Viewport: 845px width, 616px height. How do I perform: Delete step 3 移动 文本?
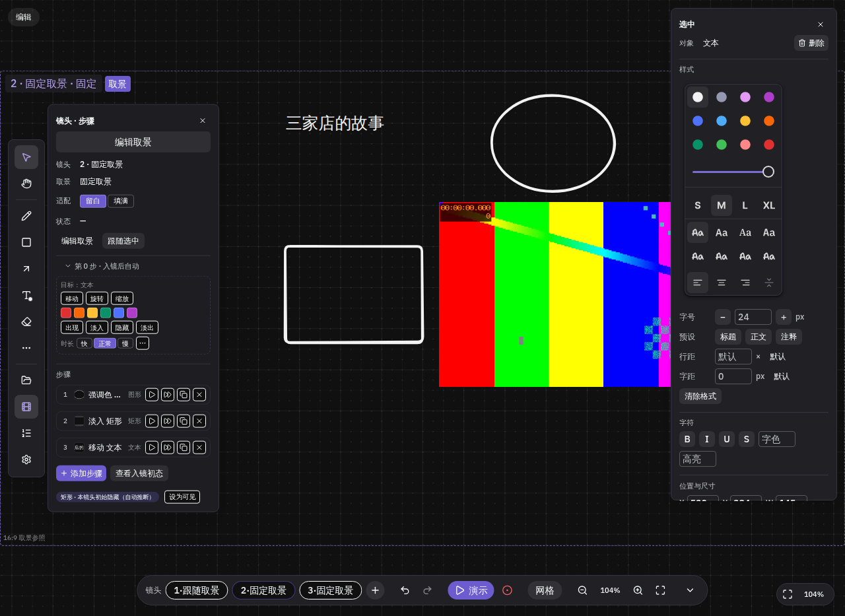[x=199, y=448]
